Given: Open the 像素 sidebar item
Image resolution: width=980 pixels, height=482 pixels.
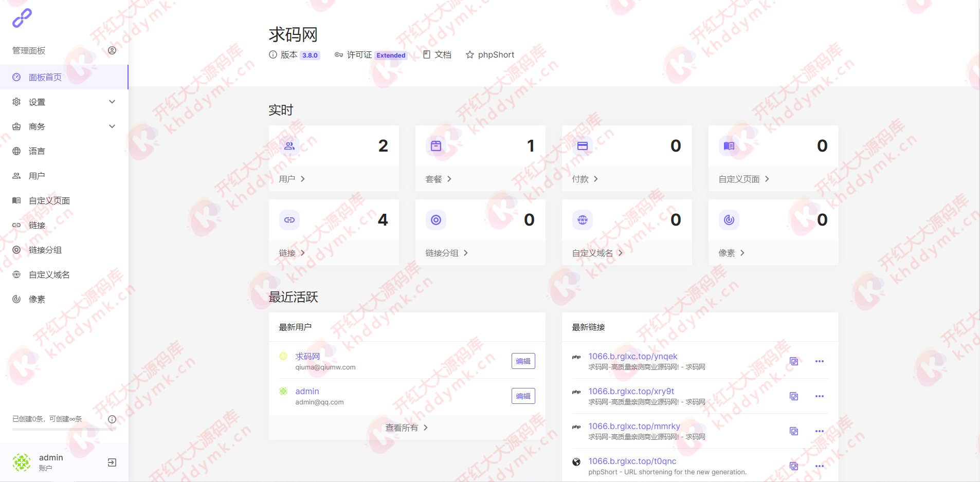Looking at the screenshot, I should [x=64, y=299].
